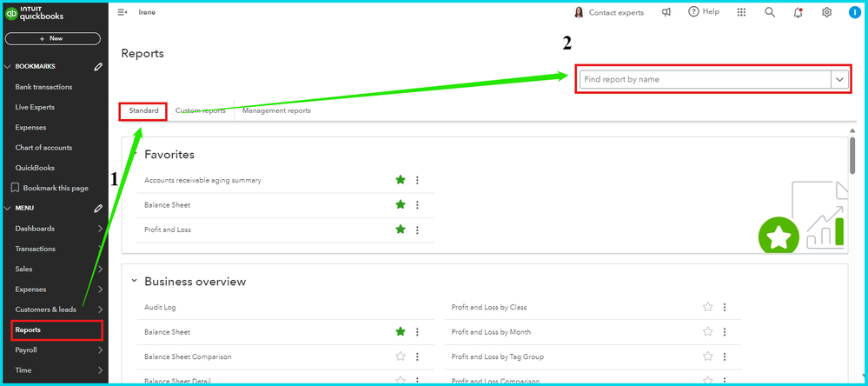
Task: Open Chart of accounts bookmark
Action: coord(43,147)
